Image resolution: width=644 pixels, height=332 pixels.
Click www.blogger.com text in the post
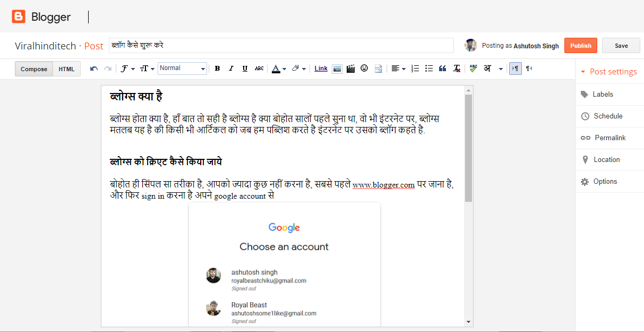(384, 185)
